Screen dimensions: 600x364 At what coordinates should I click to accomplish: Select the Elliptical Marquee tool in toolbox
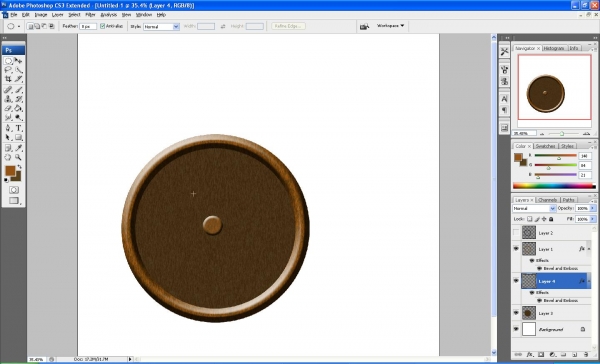tap(8, 61)
